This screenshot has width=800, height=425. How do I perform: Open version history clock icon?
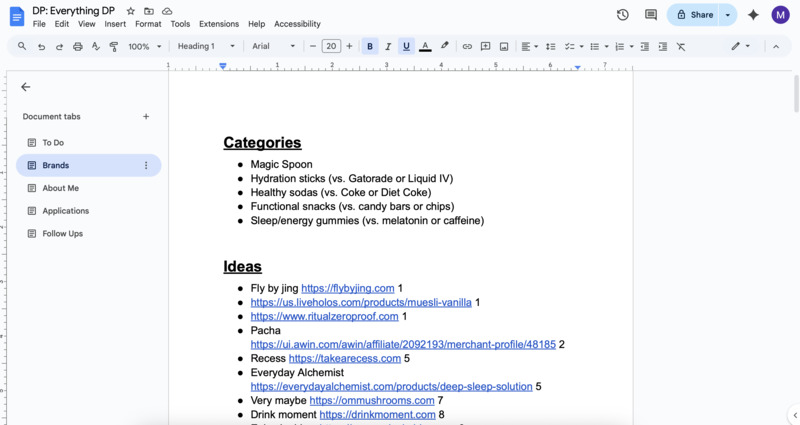tap(622, 15)
